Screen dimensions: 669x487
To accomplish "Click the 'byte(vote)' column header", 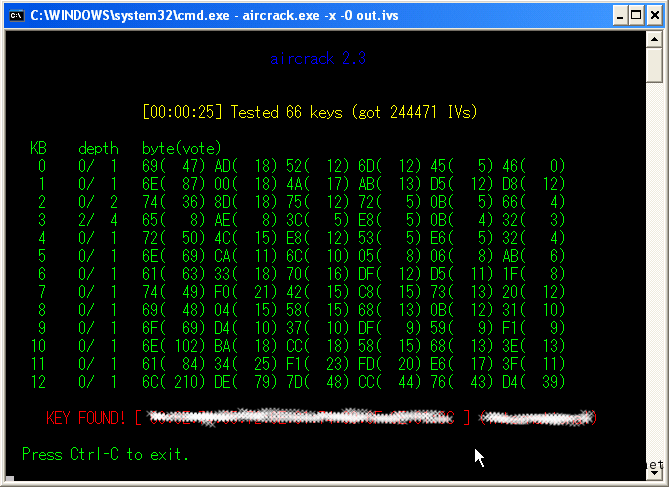I will (x=182, y=149).
